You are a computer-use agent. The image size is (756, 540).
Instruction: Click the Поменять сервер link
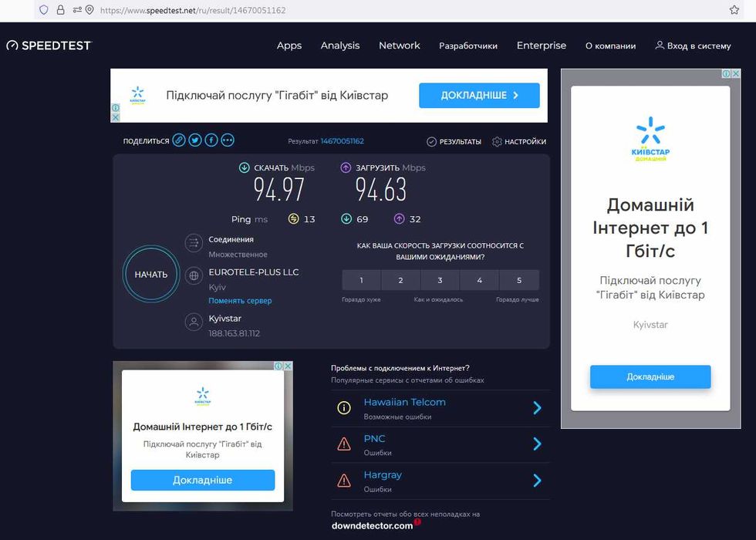pyautogui.click(x=240, y=300)
